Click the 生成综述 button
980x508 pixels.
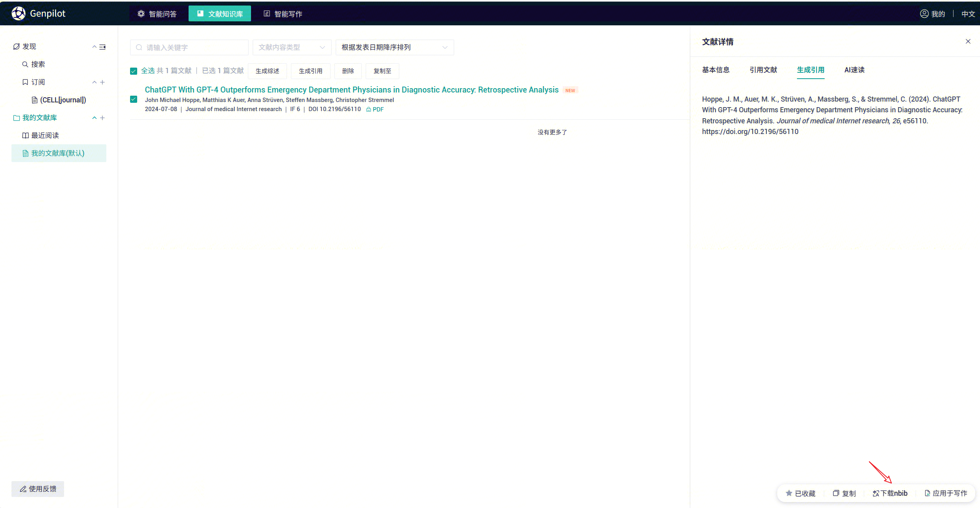[x=267, y=71]
